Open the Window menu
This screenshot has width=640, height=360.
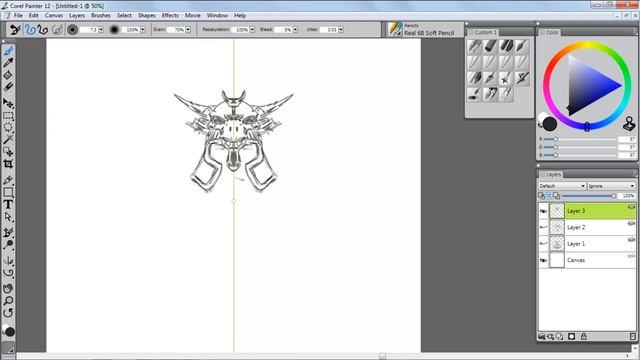coord(217,16)
